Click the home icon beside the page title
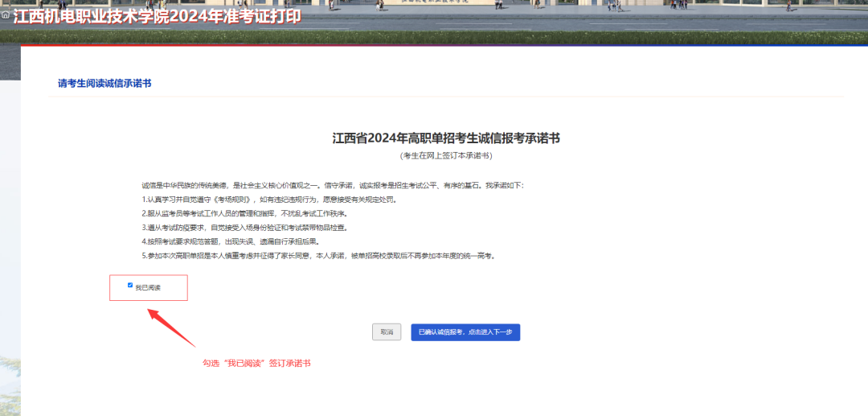The height and width of the screenshot is (416, 868). 6,15
